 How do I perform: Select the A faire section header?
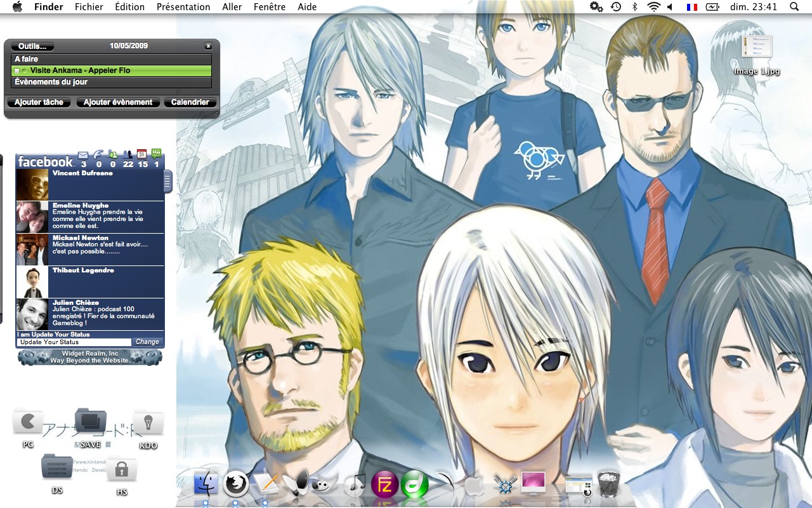pos(112,59)
